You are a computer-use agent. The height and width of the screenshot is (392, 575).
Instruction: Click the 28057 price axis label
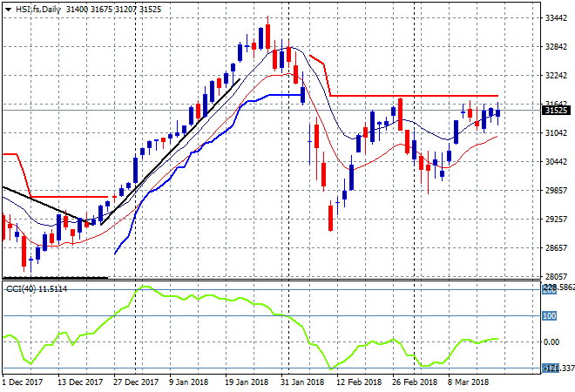pos(556,276)
